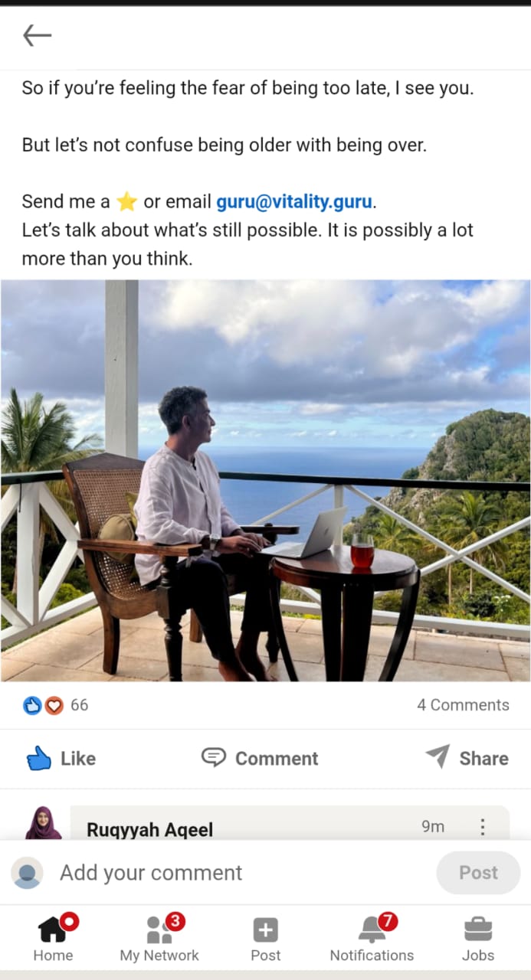This screenshot has width=531, height=980.
Task: Open the guru@vitality.guru email link
Action: click(x=294, y=201)
